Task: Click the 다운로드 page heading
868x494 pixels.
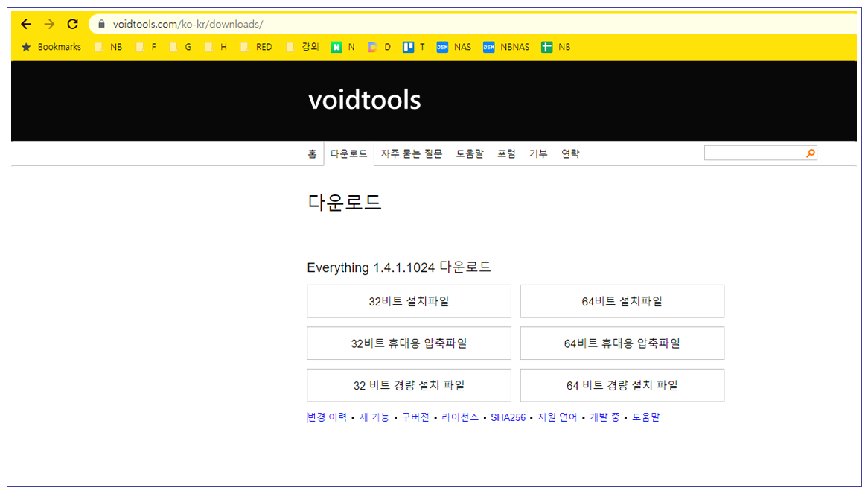Action: tap(345, 202)
